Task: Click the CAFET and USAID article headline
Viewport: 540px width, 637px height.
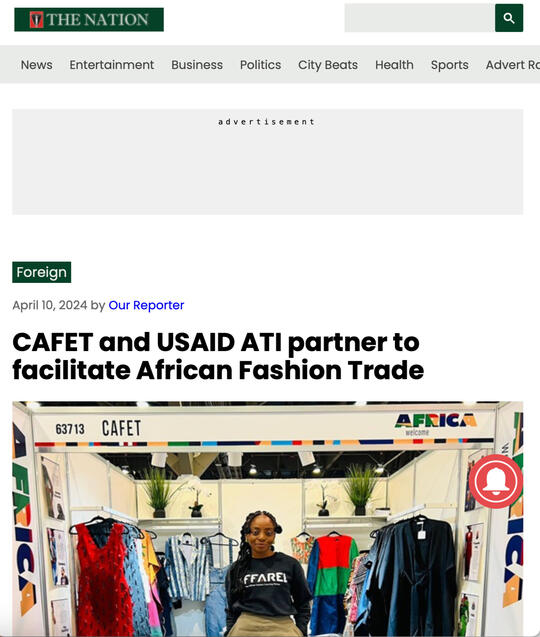Action: coord(218,356)
